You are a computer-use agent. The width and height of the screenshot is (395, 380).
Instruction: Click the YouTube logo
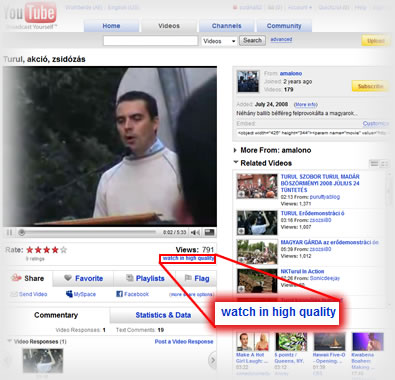pyautogui.click(x=29, y=14)
